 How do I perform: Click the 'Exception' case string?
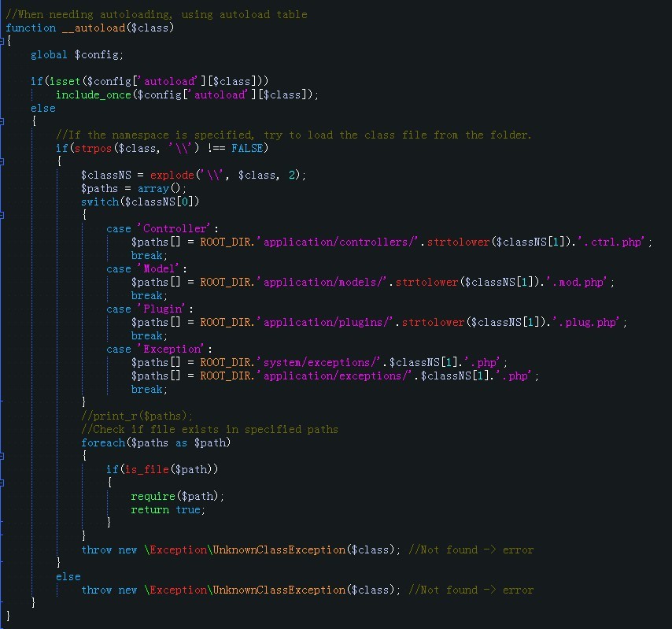point(171,350)
